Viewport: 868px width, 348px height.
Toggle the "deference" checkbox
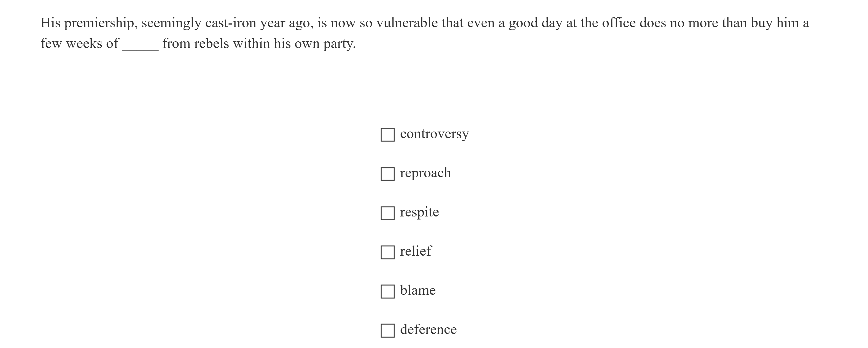(x=387, y=330)
